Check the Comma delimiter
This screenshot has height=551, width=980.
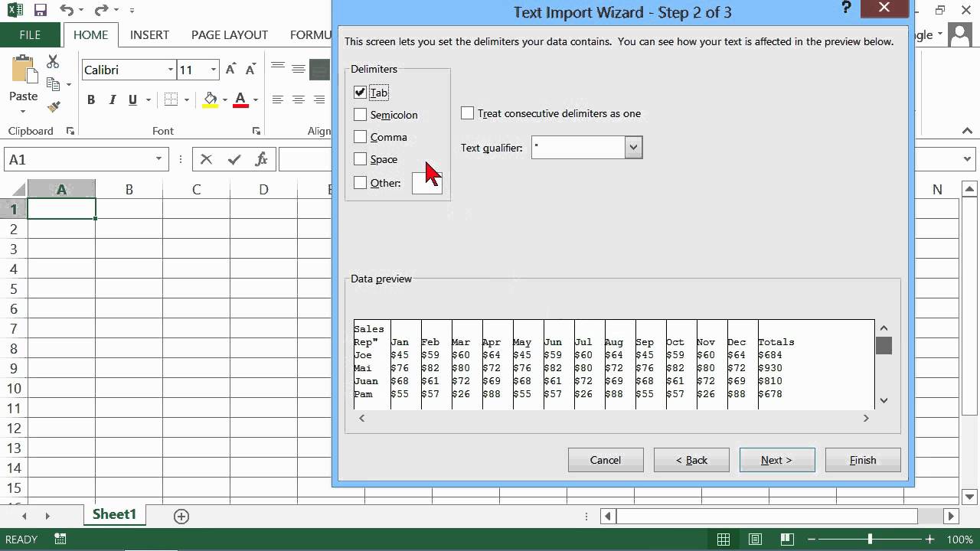click(361, 137)
